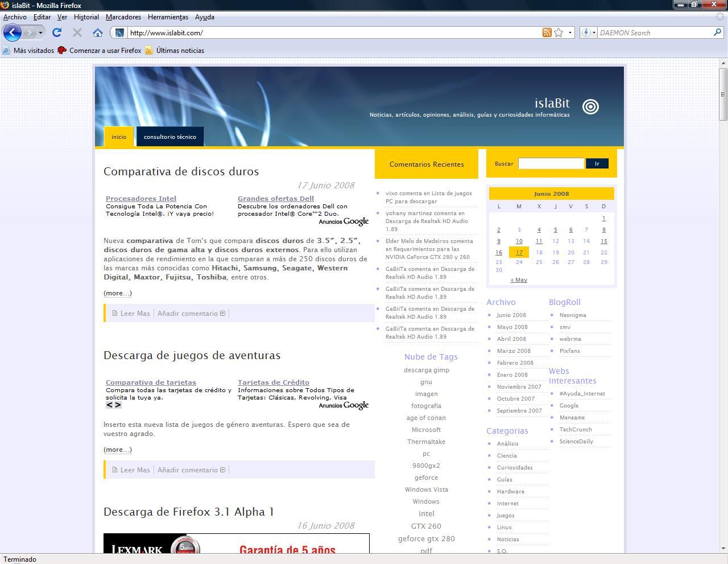This screenshot has height=564, width=728.
Task: Bookmark page with the star icon
Action: click(559, 32)
